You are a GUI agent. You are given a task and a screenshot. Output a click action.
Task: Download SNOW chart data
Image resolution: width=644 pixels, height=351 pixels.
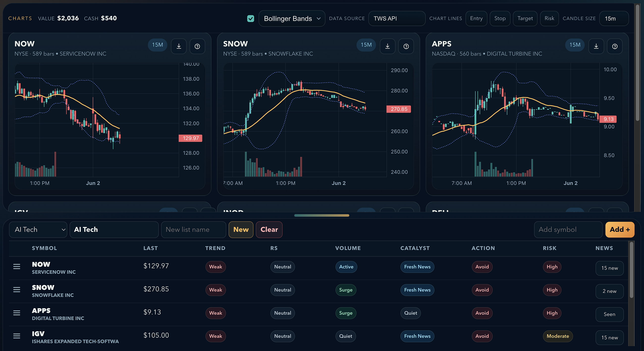coord(387,46)
